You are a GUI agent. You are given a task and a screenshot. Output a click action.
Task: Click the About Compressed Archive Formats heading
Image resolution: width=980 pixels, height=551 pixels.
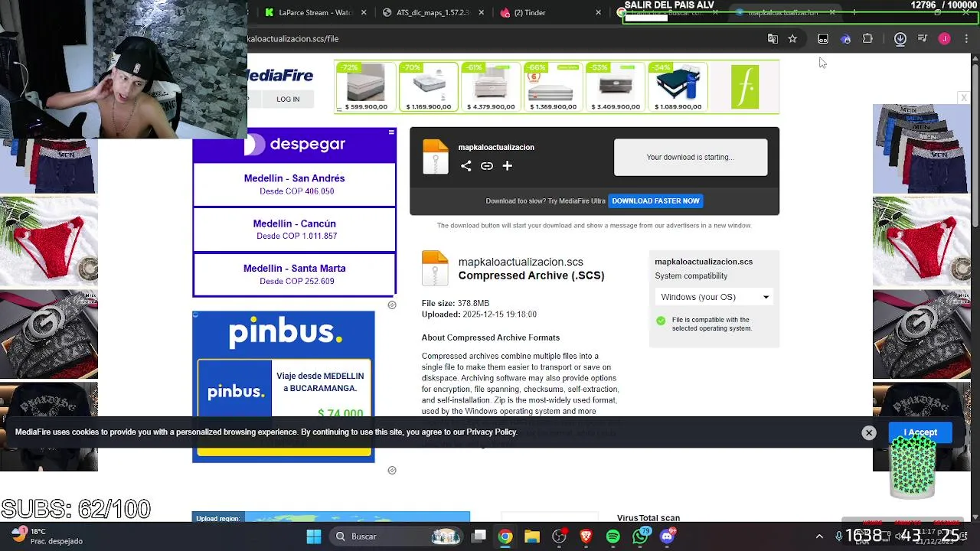(x=491, y=337)
